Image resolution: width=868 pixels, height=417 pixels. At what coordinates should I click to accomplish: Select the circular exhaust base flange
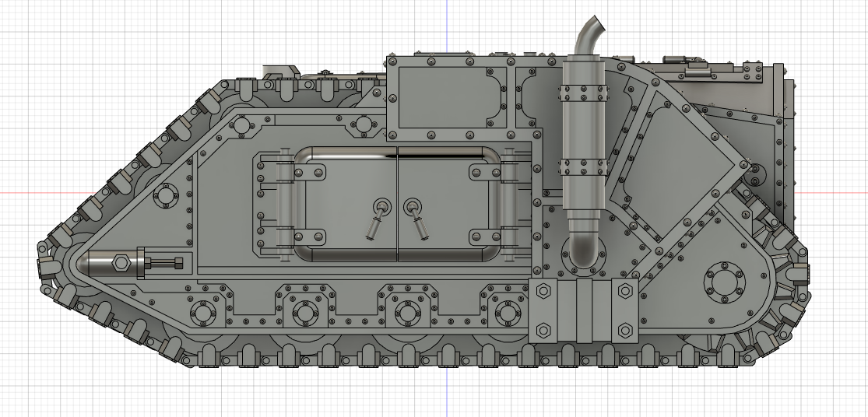pos(584,256)
